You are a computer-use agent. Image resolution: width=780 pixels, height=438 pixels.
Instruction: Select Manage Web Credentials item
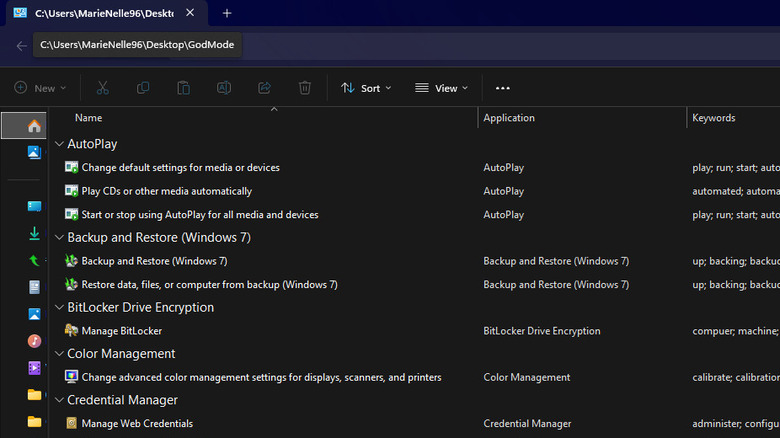pos(137,424)
